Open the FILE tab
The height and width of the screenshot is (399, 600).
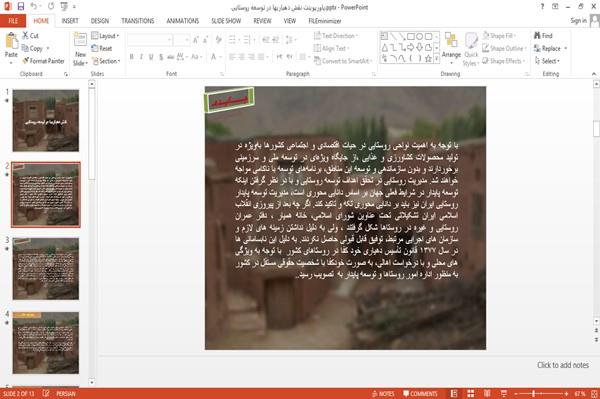[x=13, y=21]
